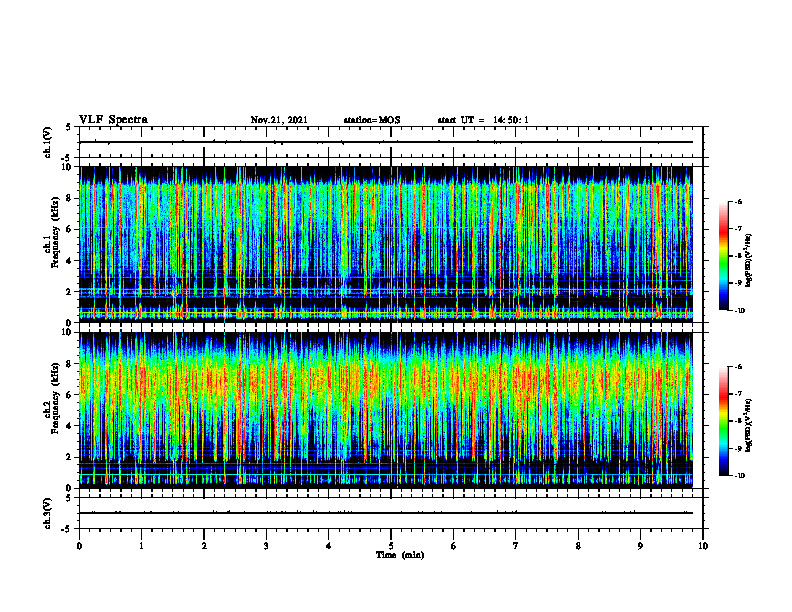Click the "ch.3(V)" waveform axis label
This screenshot has height=612, width=792.
pyautogui.click(x=47, y=513)
